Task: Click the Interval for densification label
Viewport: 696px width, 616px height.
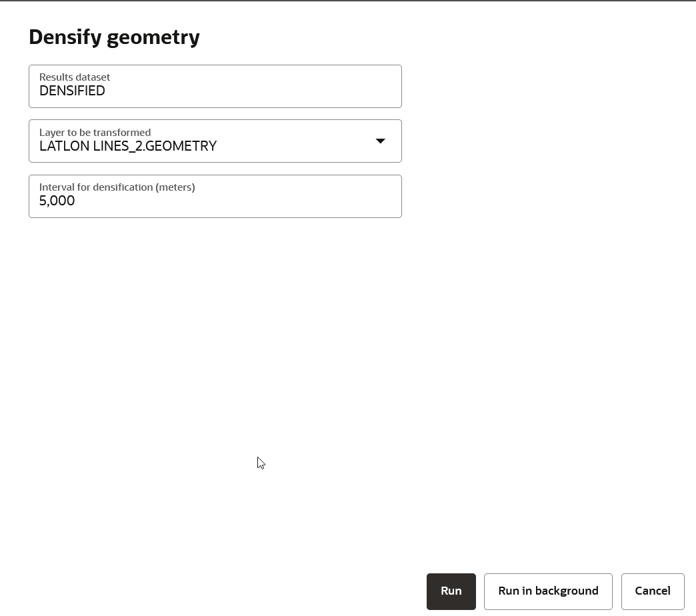Action: 117,187
